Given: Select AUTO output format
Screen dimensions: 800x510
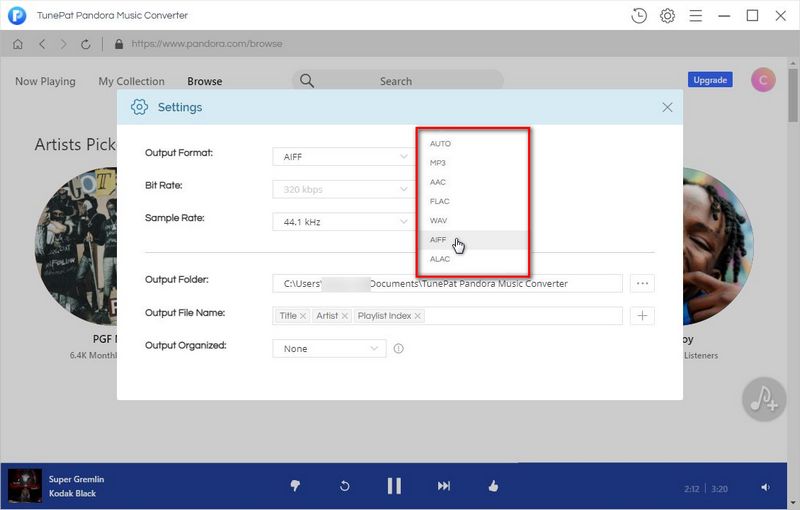Looking at the screenshot, I should point(473,144).
